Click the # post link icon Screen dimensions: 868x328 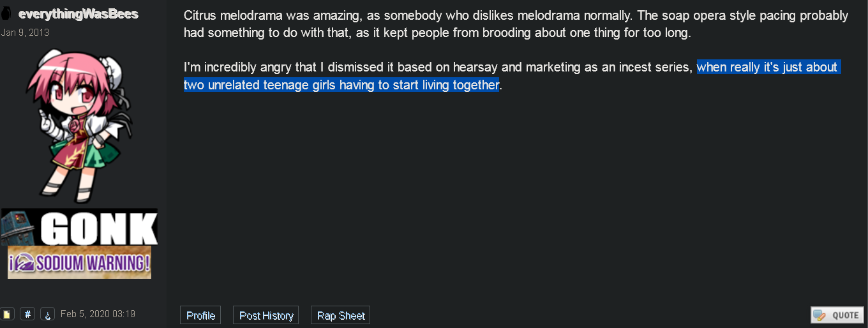(x=27, y=314)
